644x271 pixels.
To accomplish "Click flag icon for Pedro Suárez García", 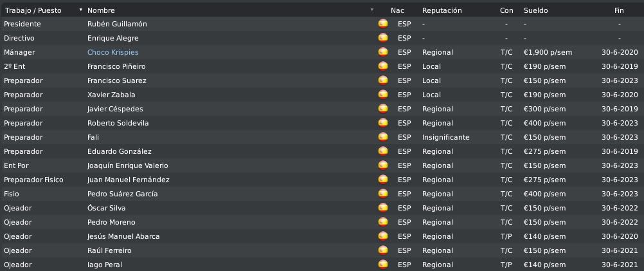I will (x=383, y=194).
